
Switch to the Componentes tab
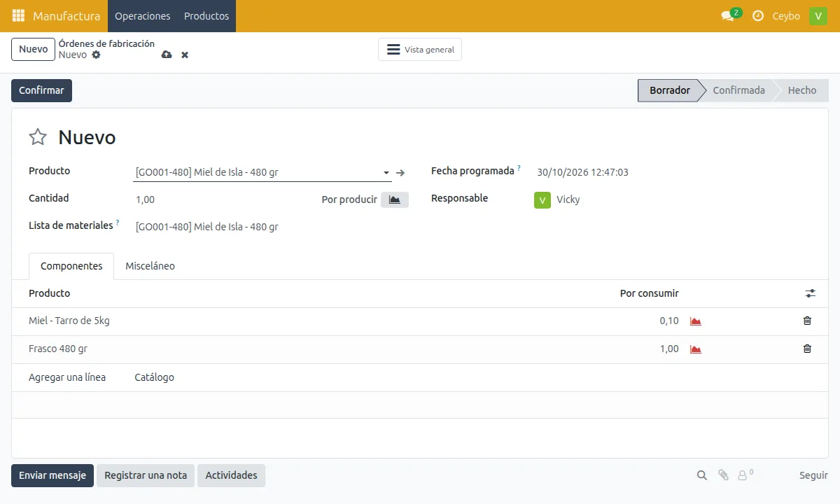[71, 266]
